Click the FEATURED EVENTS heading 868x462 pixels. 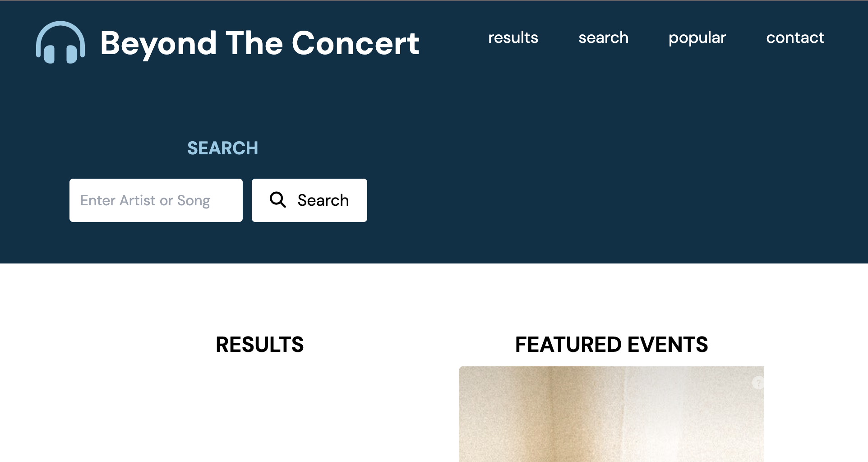pyautogui.click(x=612, y=345)
